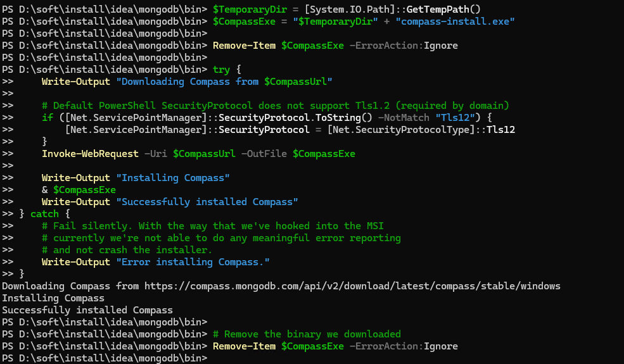624x364 pixels.
Task: Click the -OutFile parameter text
Action: tap(264, 154)
